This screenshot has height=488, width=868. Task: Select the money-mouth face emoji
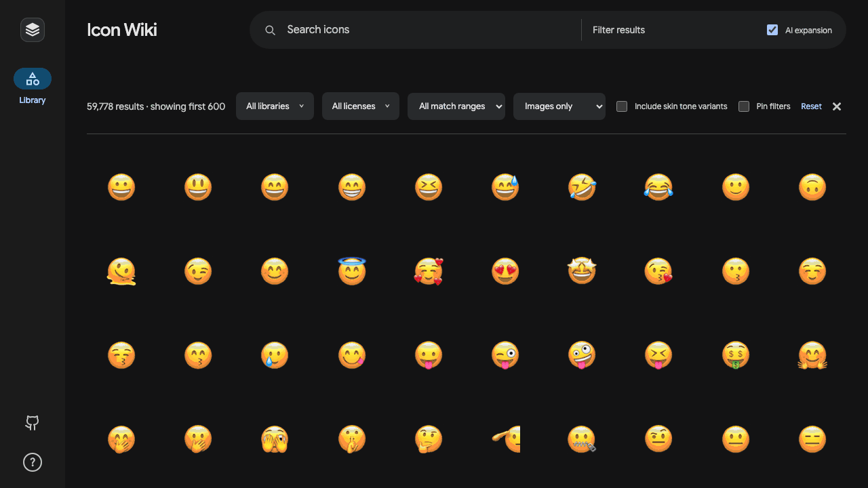736,355
